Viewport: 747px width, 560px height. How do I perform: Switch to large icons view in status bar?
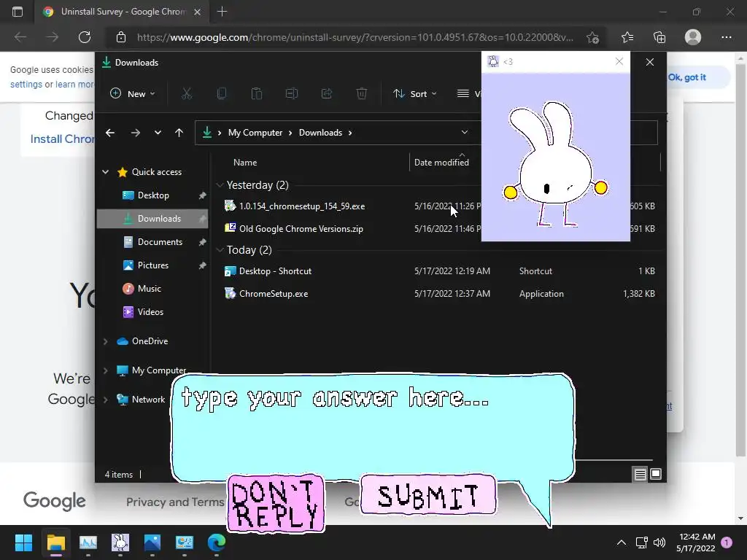pyautogui.click(x=656, y=474)
